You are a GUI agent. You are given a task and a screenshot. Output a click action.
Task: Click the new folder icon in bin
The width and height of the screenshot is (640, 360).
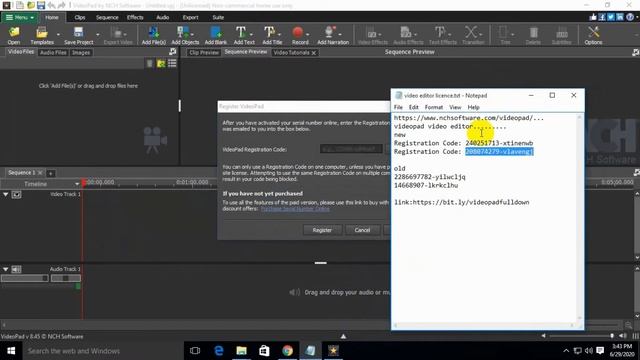point(161,63)
